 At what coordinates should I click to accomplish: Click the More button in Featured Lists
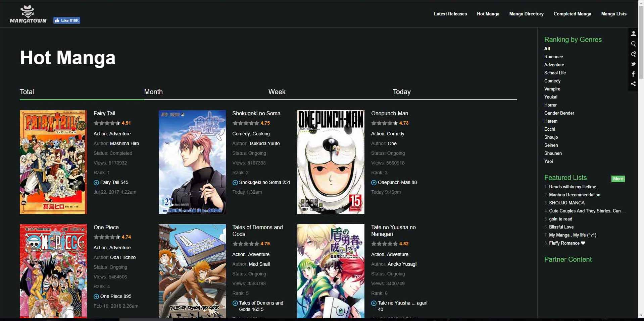coord(618,179)
